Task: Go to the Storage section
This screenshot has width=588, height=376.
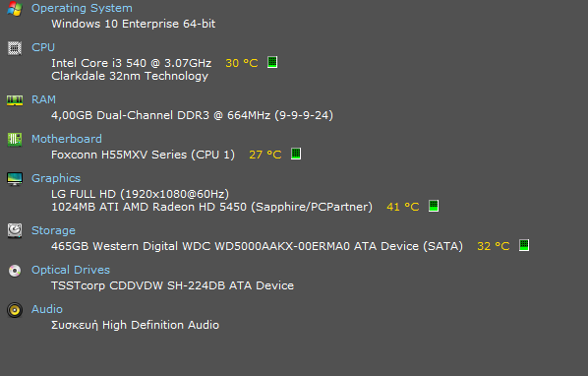Action: pyautogui.click(x=53, y=230)
